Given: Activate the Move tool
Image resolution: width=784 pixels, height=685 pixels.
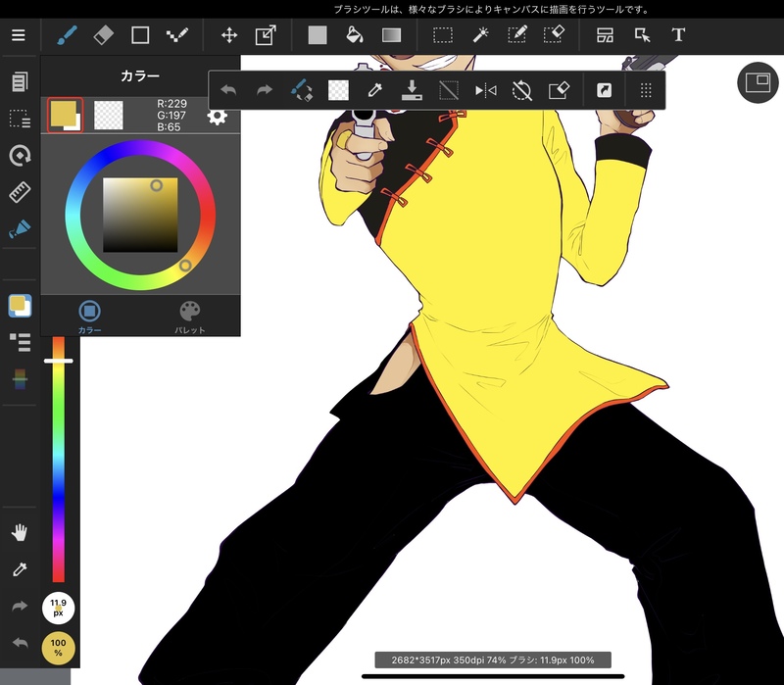Looking at the screenshot, I should pos(229,35).
